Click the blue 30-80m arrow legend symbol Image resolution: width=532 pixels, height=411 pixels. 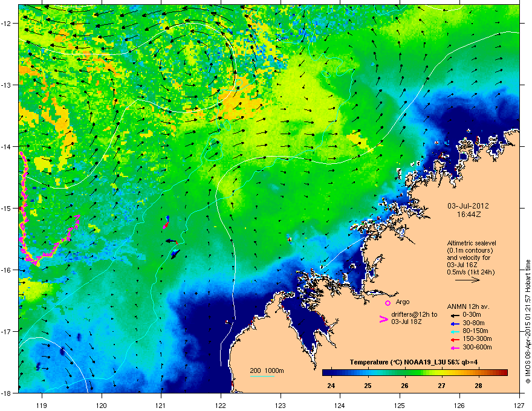pyautogui.click(x=455, y=323)
